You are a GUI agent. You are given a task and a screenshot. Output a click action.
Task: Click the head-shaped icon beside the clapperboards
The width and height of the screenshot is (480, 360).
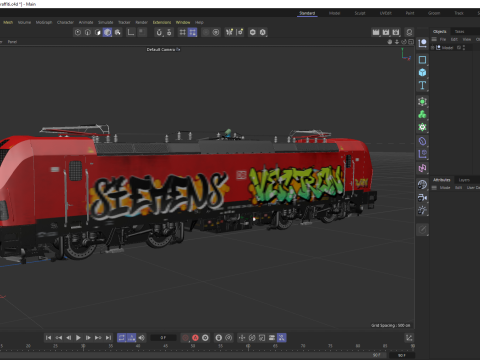[409, 32]
